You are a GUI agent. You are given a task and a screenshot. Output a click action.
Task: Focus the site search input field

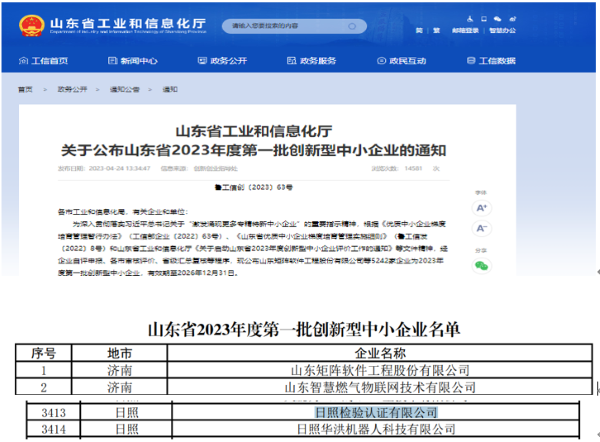point(294,26)
